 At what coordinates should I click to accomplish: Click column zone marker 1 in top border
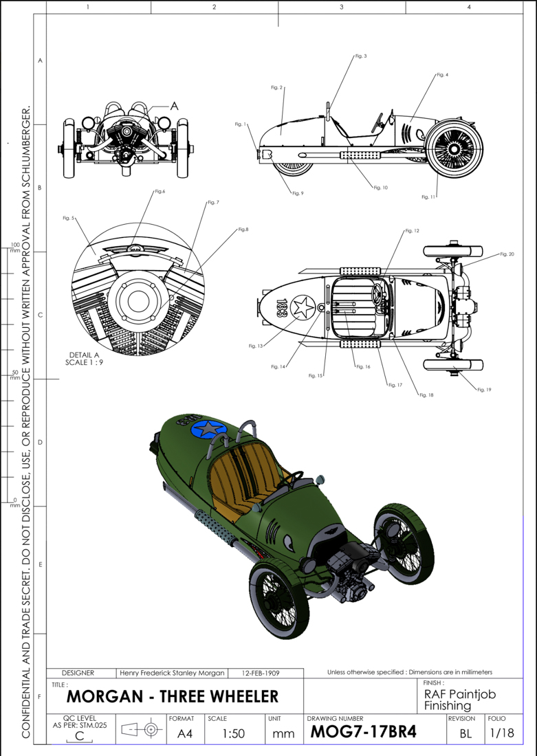[x=88, y=8]
